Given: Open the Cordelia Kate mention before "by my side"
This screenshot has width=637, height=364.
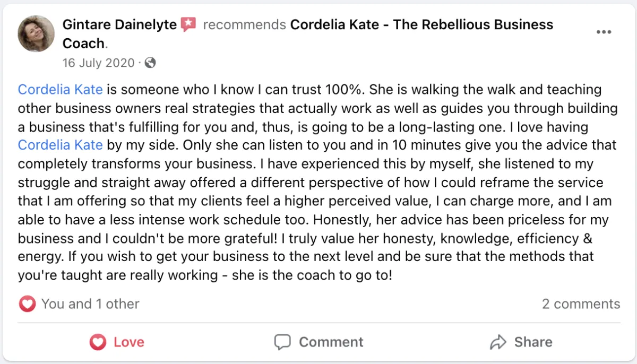Looking at the screenshot, I should [x=60, y=145].
